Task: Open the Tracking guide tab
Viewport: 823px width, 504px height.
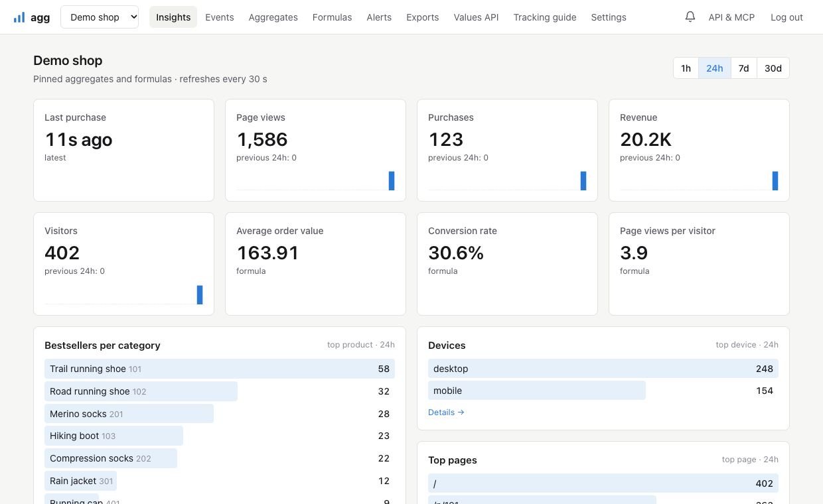Action: (x=545, y=17)
